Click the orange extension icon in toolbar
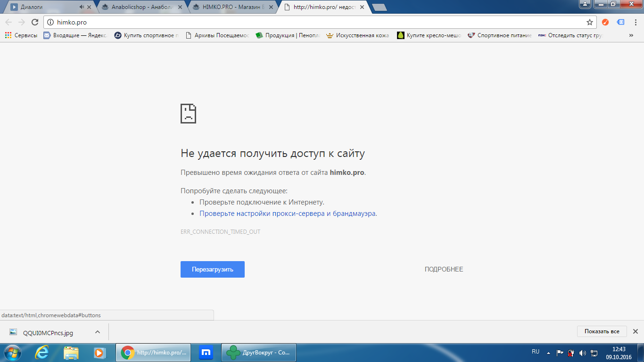644x362 pixels. click(605, 22)
